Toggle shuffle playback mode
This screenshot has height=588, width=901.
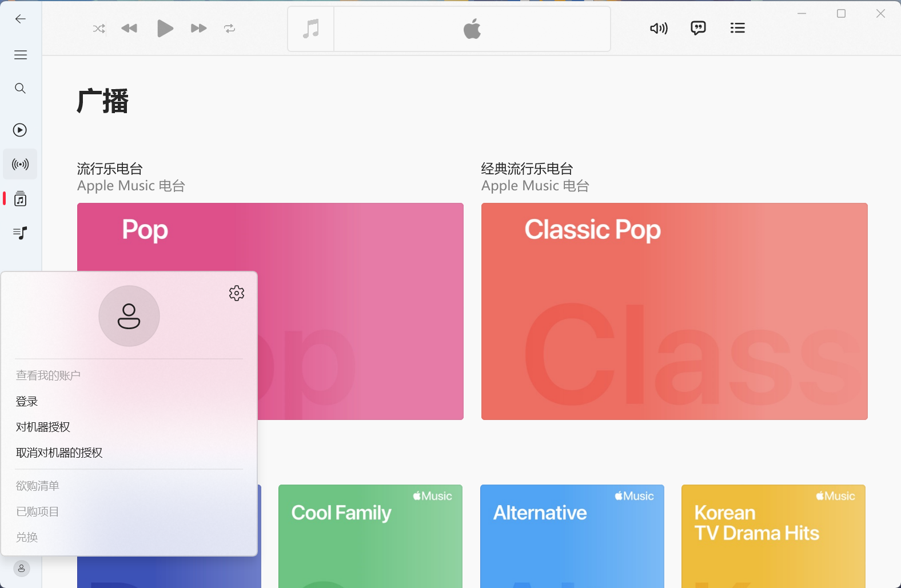[x=99, y=29]
